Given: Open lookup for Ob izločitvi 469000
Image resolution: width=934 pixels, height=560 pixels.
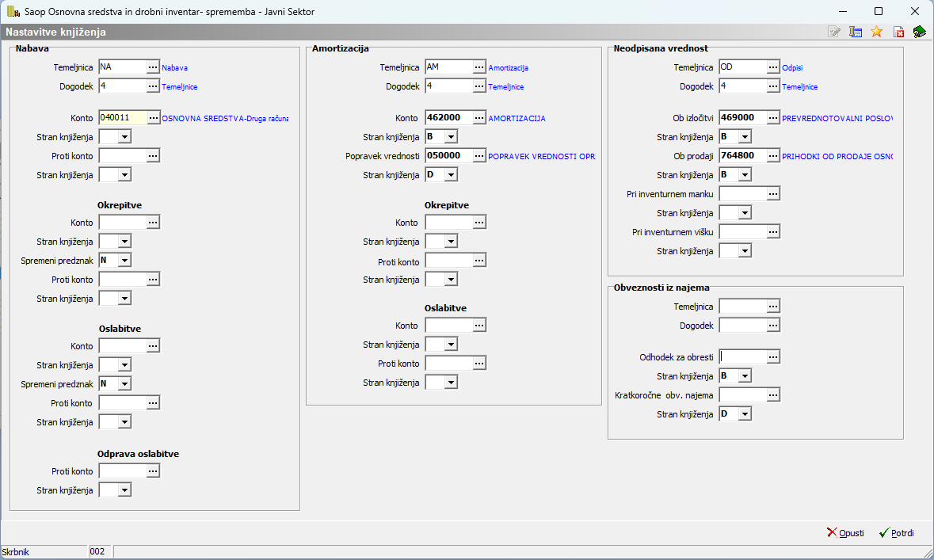Looking at the screenshot, I should point(773,118).
